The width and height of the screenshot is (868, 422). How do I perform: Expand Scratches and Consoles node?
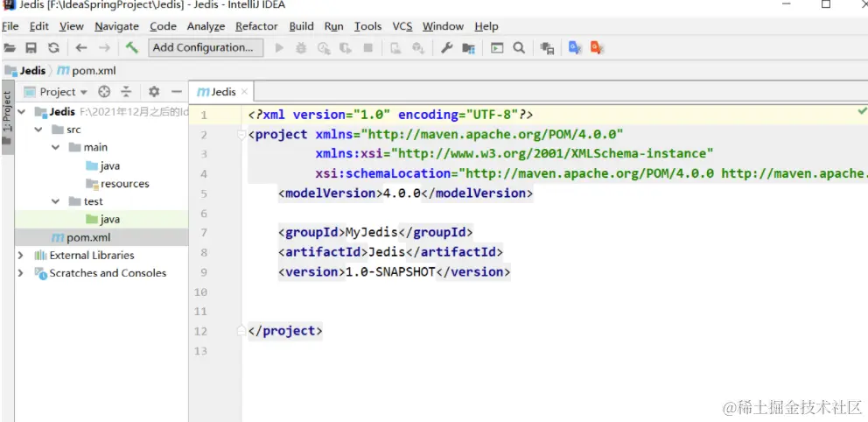(21, 273)
